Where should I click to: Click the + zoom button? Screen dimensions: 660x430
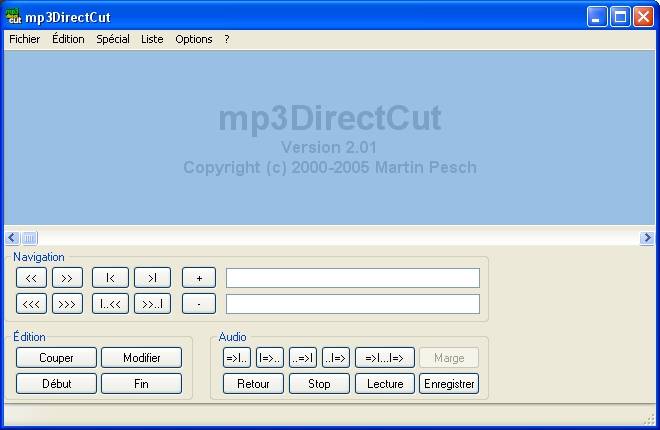tap(199, 278)
